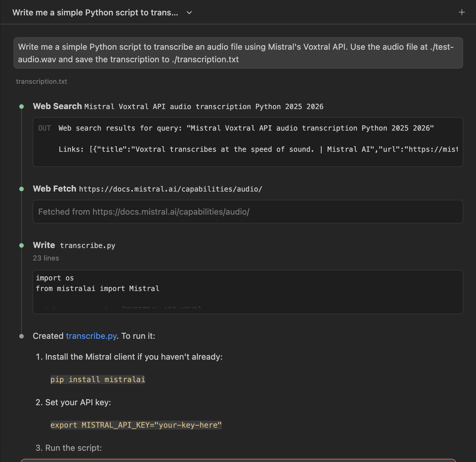Select the Web Fetch docs.mistral.ai URL
Viewport: 476px width, 462px height.
[170, 189]
